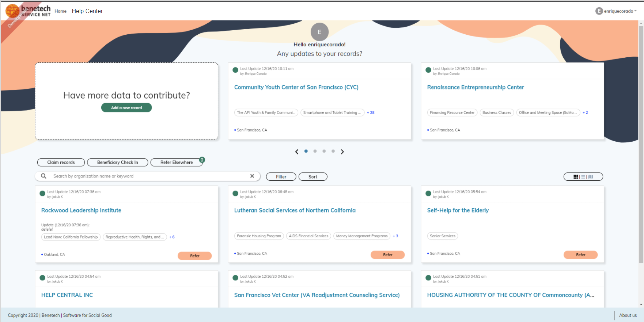This screenshot has height=322, width=644.
Task: Click Money Management Programs tag
Action: (362, 236)
